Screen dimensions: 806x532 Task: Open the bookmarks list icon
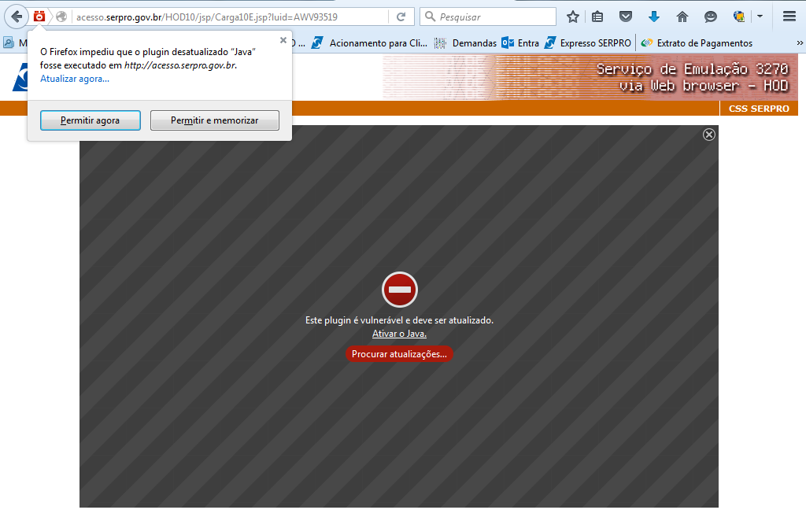coord(597,17)
